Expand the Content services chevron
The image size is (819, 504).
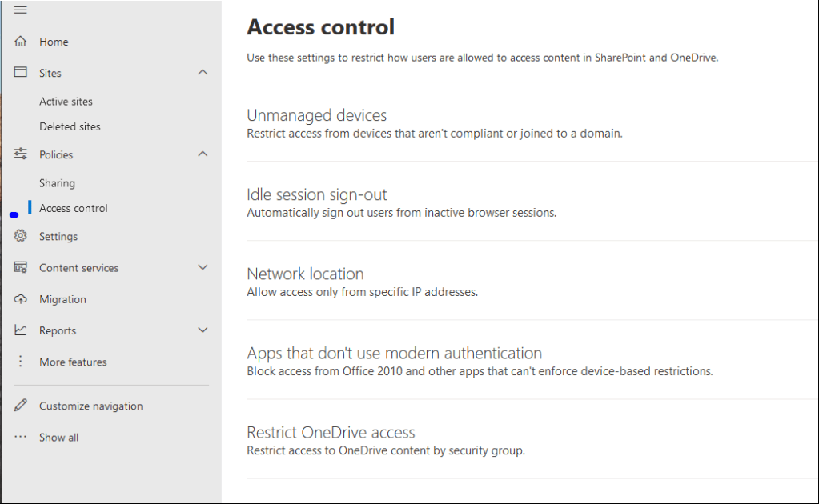(203, 267)
